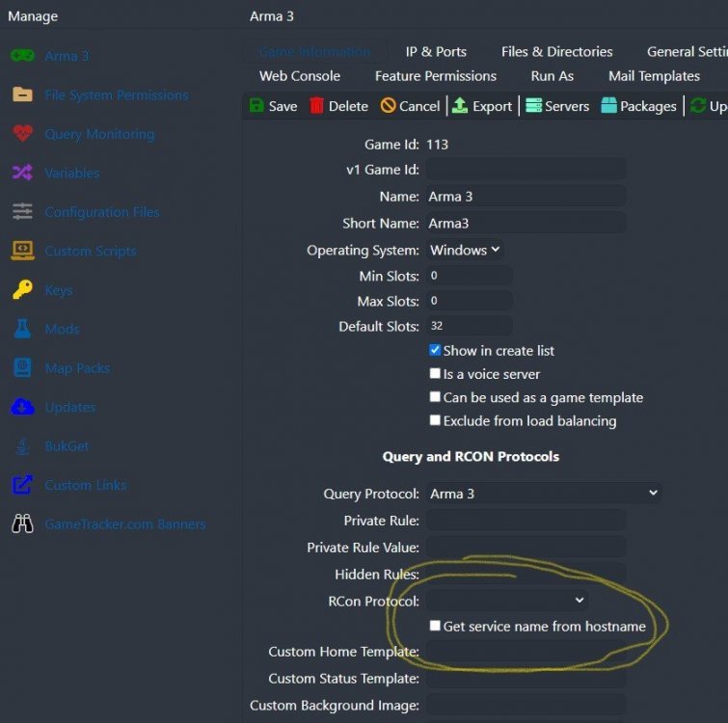This screenshot has height=723, width=728.
Task: Open the RCon Protocol dropdown
Action: click(x=507, y=601)
